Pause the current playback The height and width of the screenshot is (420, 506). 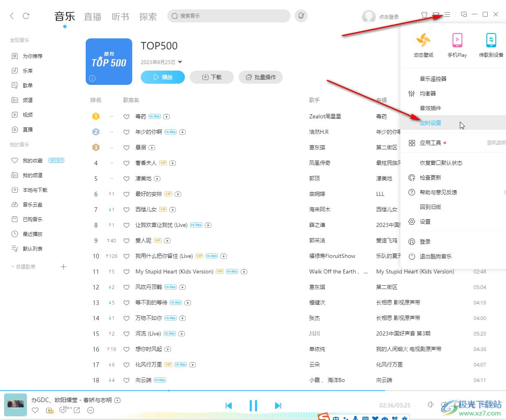[x=253, y=406]
